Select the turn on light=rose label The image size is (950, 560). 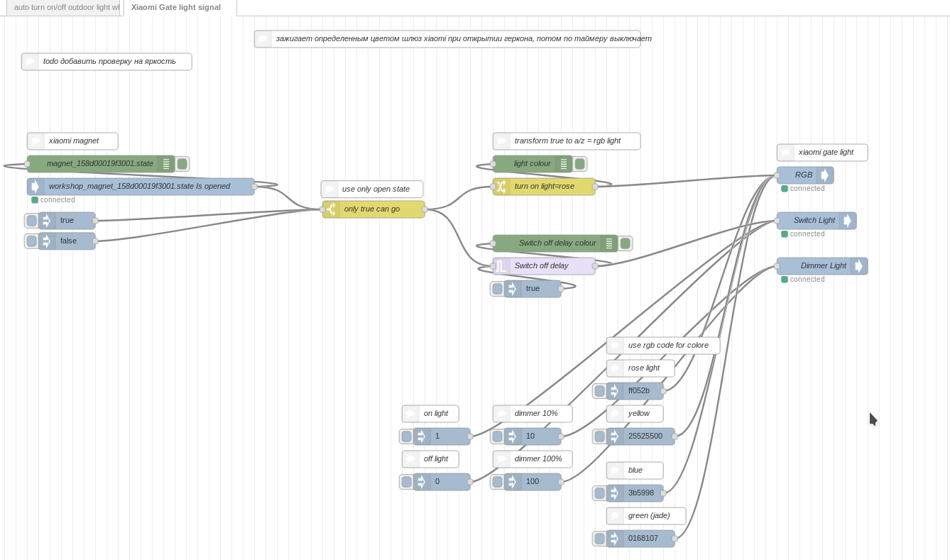tap(545, 187)
